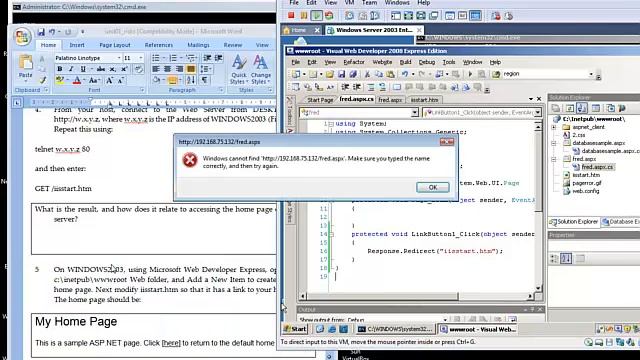Toggle Underline formatting in Word

(83, 69)
